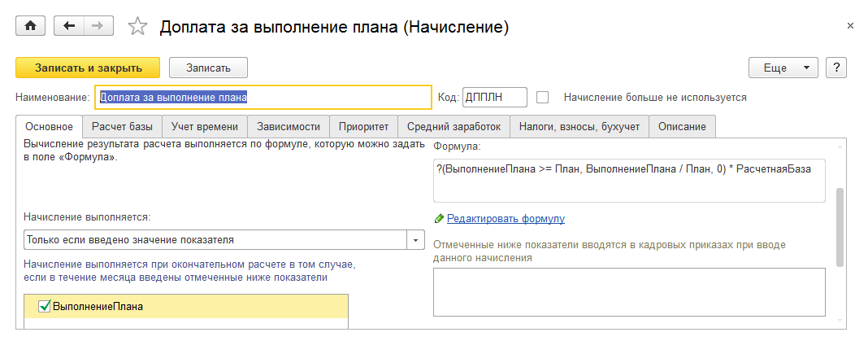Enable 'Начисление больше не используется' checkbox
The height and width of the screenshot is (341, 868).
(543, 97)
